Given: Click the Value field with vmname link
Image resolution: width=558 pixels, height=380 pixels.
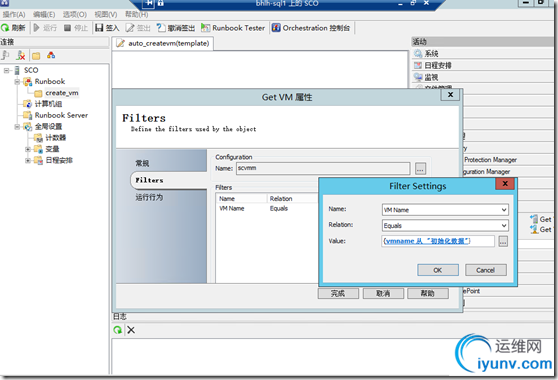Looking at the screenshot, I should [x=438, y=241].
